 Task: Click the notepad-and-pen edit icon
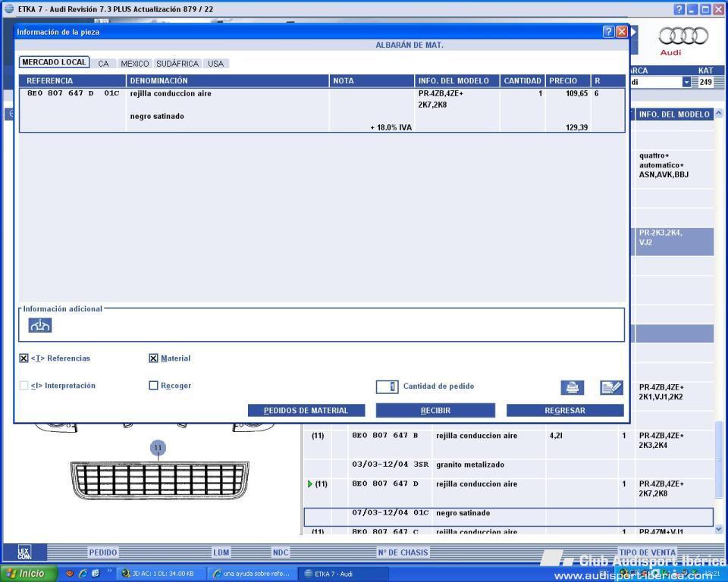(x=611, y=387)
